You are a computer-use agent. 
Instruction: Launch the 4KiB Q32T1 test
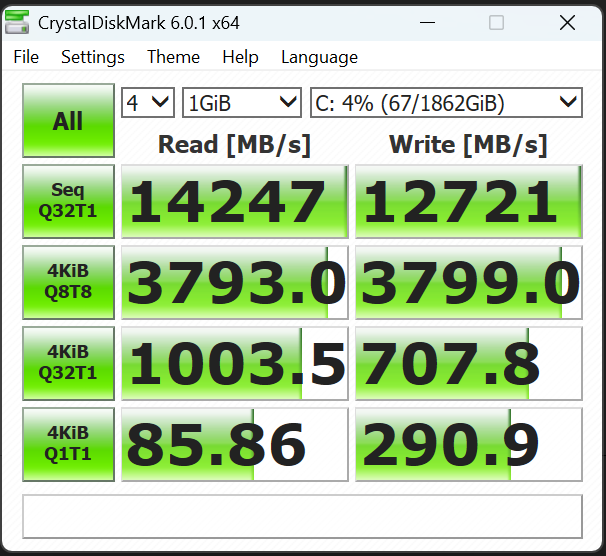point(68,361)
